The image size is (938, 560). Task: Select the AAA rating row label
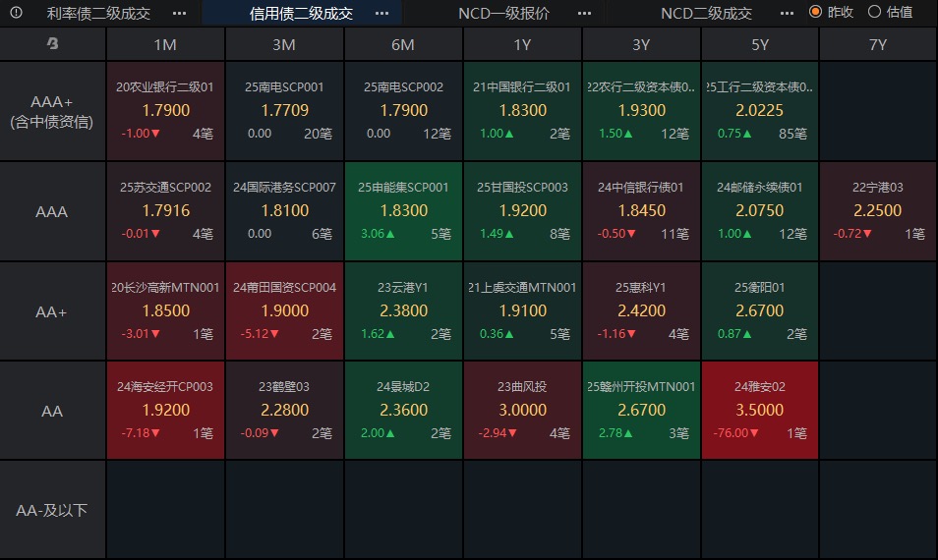[52, 211]
